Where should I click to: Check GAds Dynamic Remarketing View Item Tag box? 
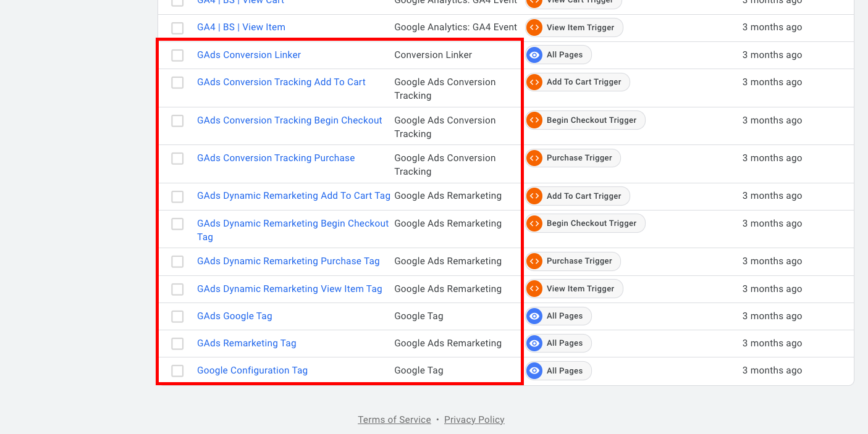click(x=177, y=290)
